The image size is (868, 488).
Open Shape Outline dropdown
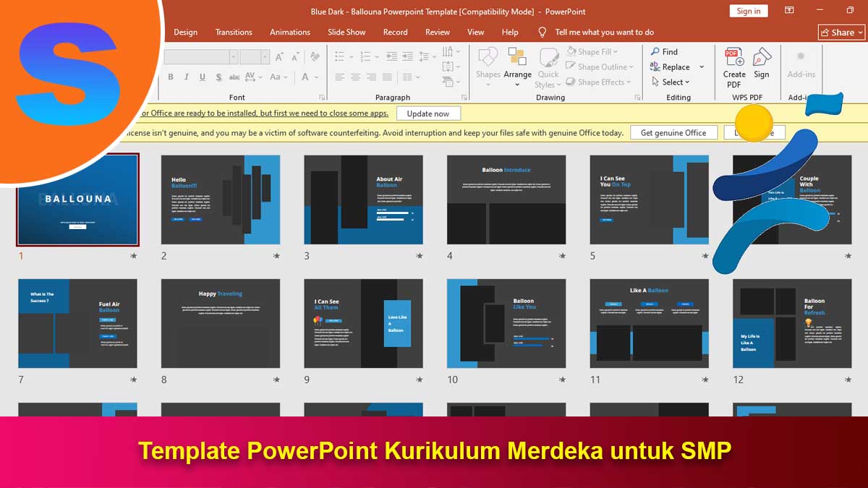coord(600,67)
